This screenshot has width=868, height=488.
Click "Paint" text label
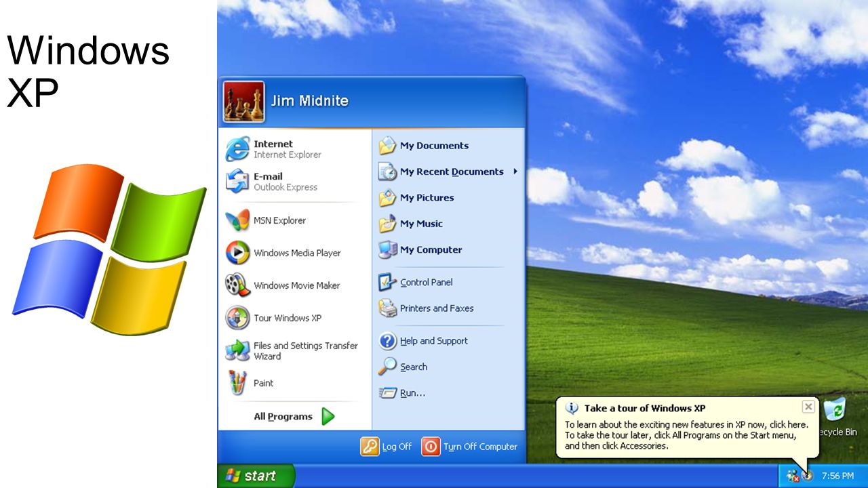click(x=263, y=383)
